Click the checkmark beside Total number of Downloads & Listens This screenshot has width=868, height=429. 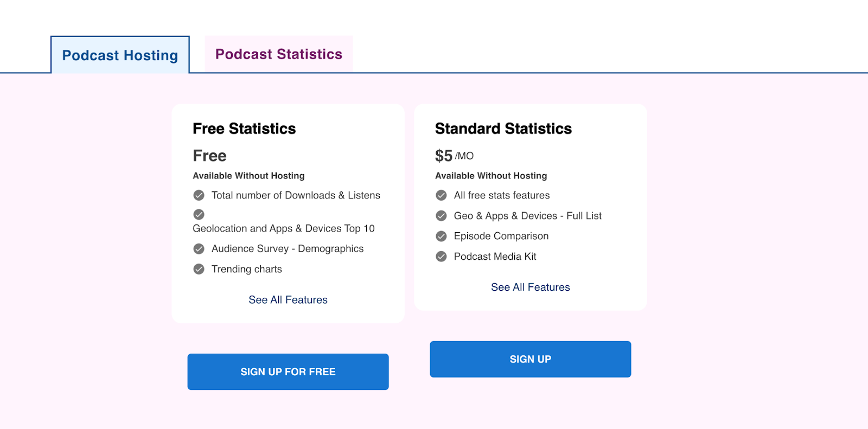coord(199,195)
